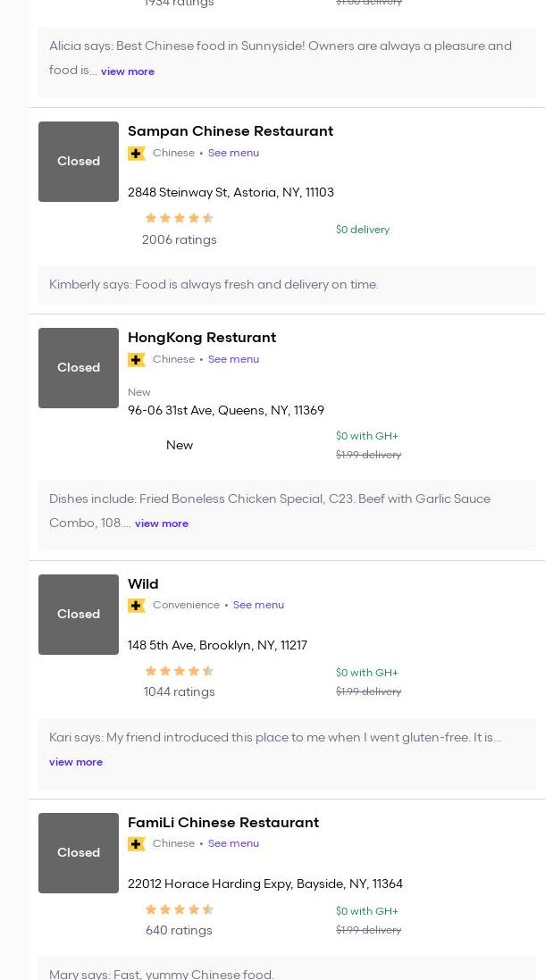Click FamiLi Chinese Restaurant star rating
545x980 pixels.
point(179,909)
